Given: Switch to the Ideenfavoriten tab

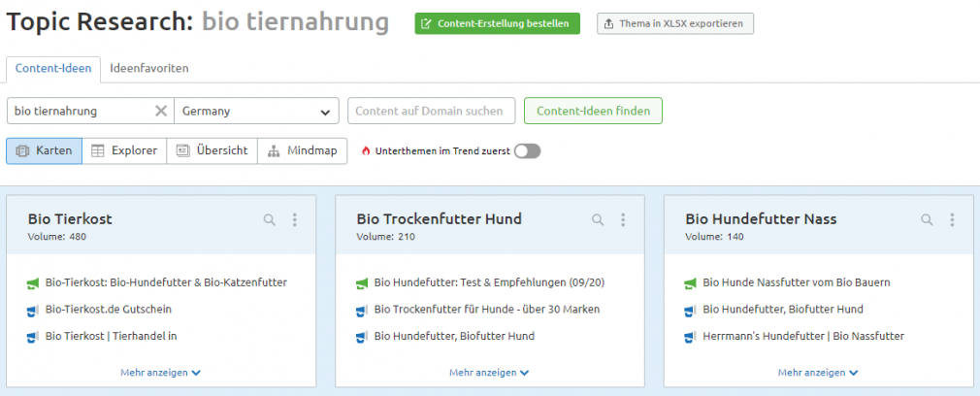Looking at the screenshot, I should click(x=149, y=69).
